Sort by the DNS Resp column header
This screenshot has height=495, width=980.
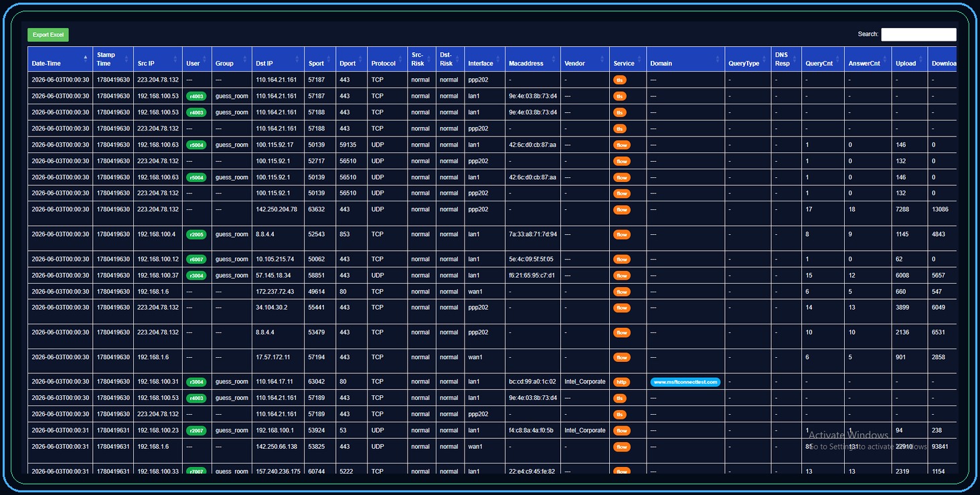pyautogui.click(x=785, y=59)
